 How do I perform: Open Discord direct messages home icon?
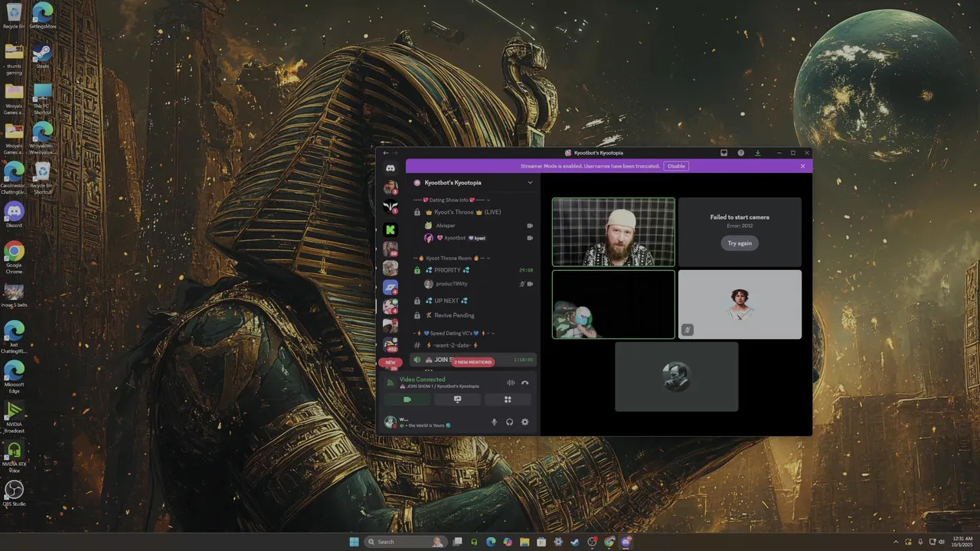pyautogui.click(x=390, y=168)
